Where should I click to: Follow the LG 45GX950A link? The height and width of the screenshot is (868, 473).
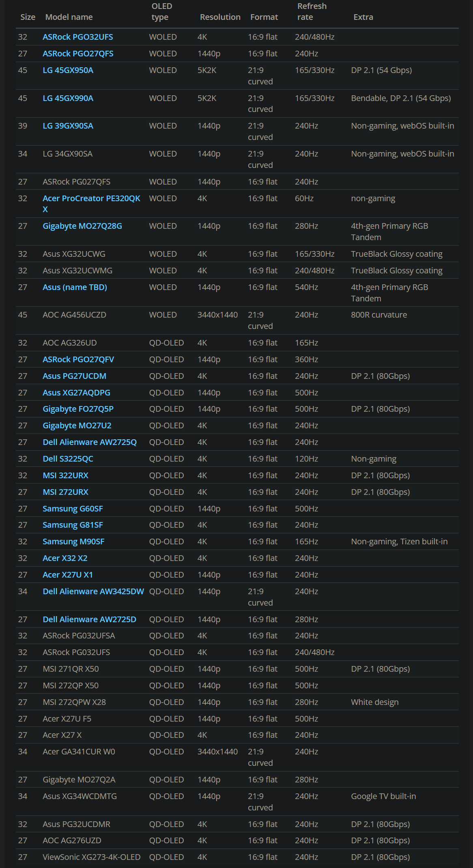pyautogui.click(x=68, y=70)
